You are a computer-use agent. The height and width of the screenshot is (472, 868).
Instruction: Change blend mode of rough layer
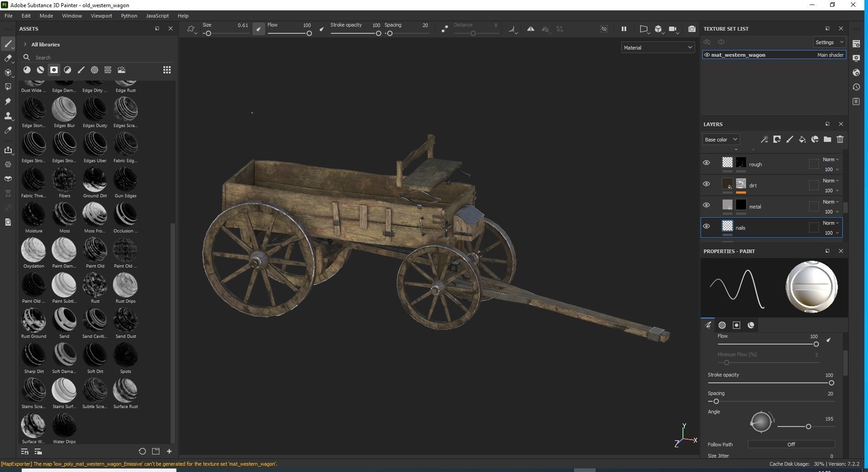tap(831, 159)
